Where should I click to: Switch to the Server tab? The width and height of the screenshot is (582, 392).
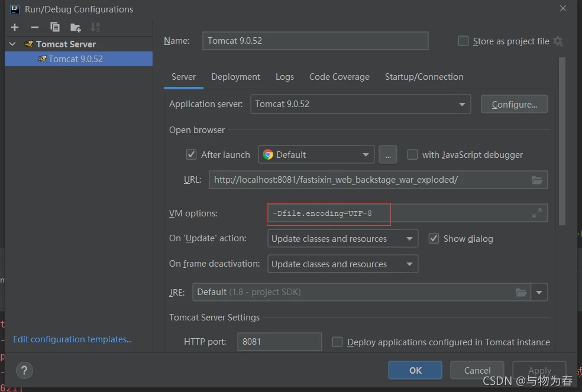click(x=183, y=77)
